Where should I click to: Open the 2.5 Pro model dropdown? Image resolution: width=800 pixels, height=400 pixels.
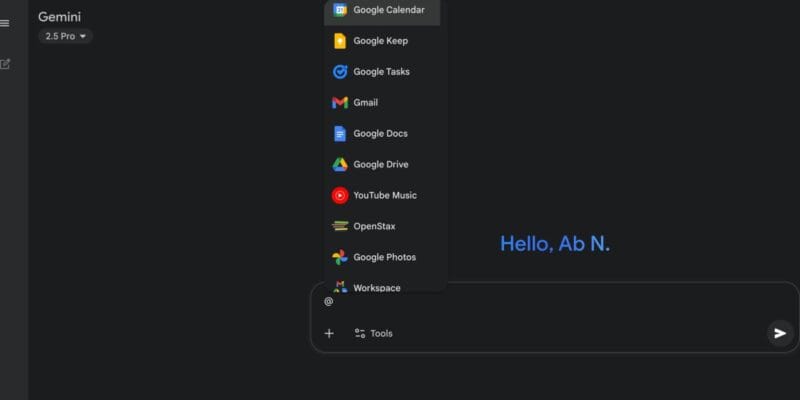click(65, 36)
